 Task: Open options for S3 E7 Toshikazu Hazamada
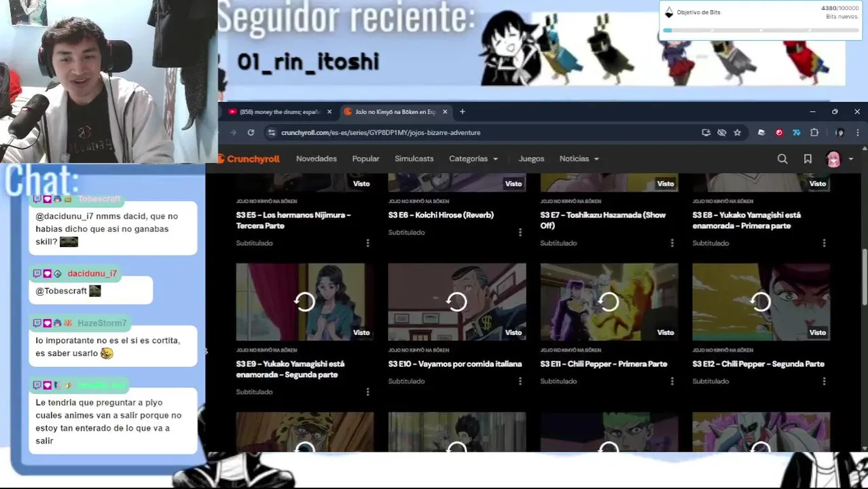[672, 243]
